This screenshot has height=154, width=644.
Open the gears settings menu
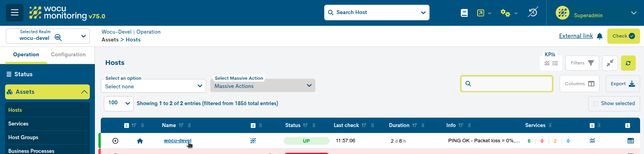point(509,13)
